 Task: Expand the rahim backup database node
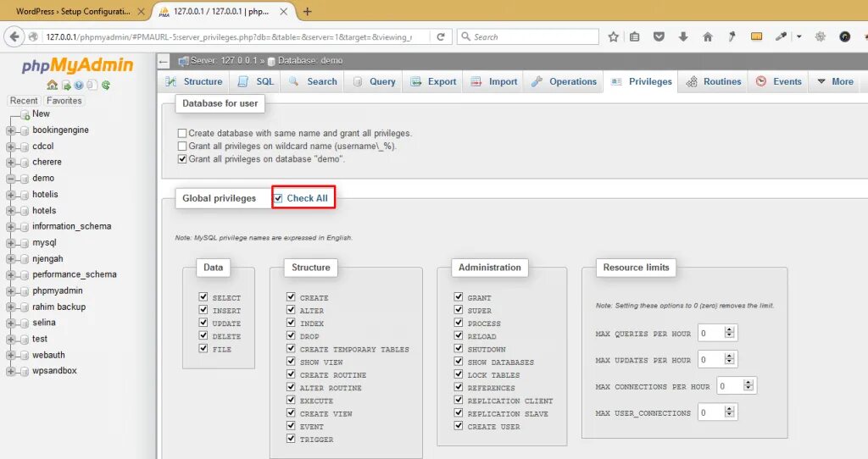tap(10, 307)
